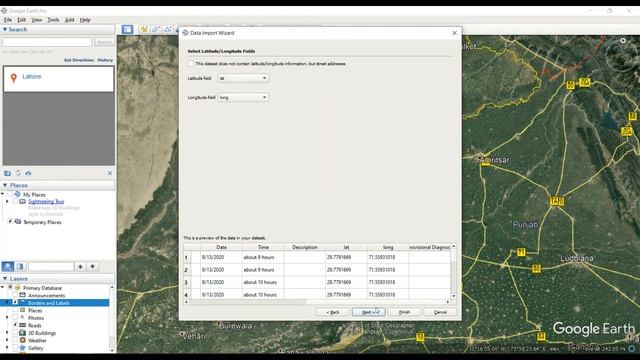Click the print icon under search results
This screenshot has height=360, width=640.
[28, 173]
